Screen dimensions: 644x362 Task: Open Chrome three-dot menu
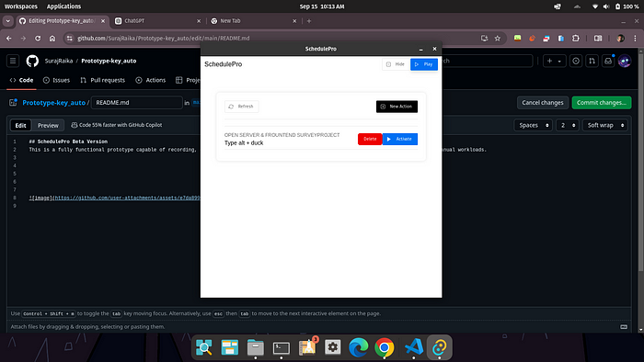(x=635, y=38)
